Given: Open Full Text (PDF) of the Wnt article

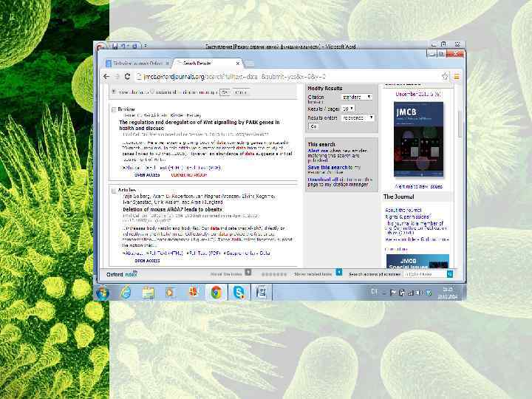Looking at the screenshot, I should coord(203,168).
